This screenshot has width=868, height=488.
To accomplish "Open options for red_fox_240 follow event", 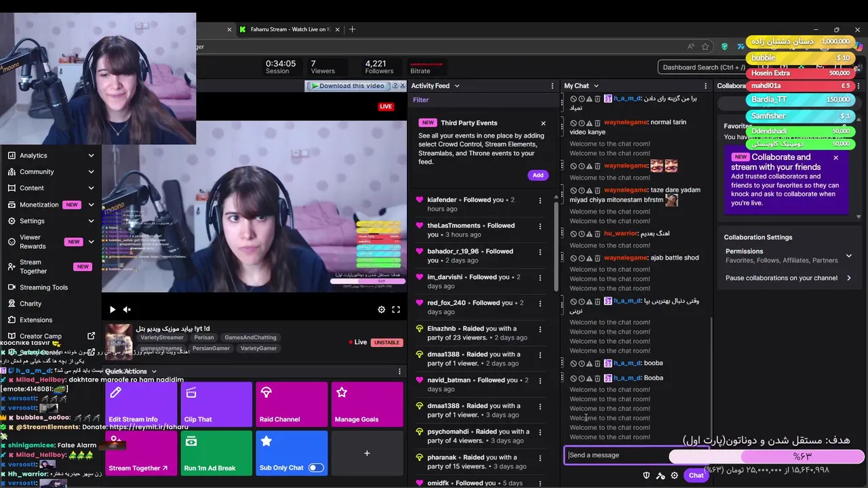I will tap(540, 304).
